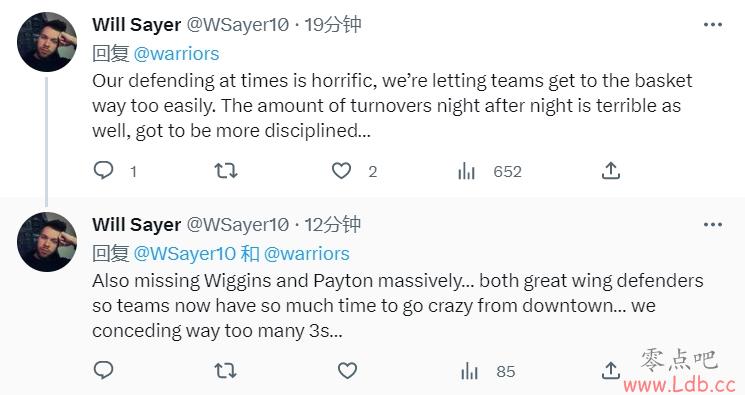Click Will Sayer avatar on second tweet
Image resolution: width=745 pixels, height=395 pixels.
click(47, 242)
